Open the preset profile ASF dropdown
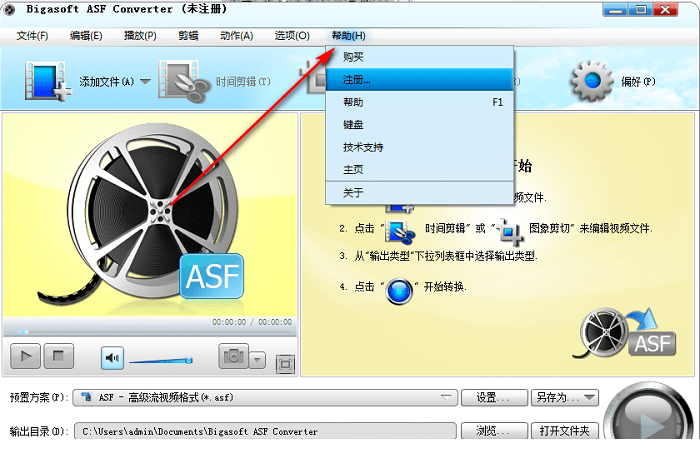 [x=265, y=397]
